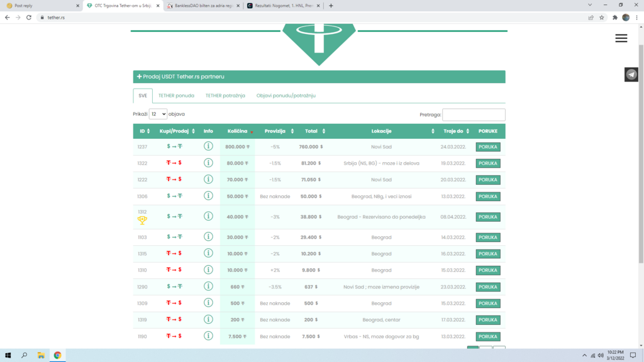Open info icon for listing 1190
644x362 pixels.
pos(208,336)
